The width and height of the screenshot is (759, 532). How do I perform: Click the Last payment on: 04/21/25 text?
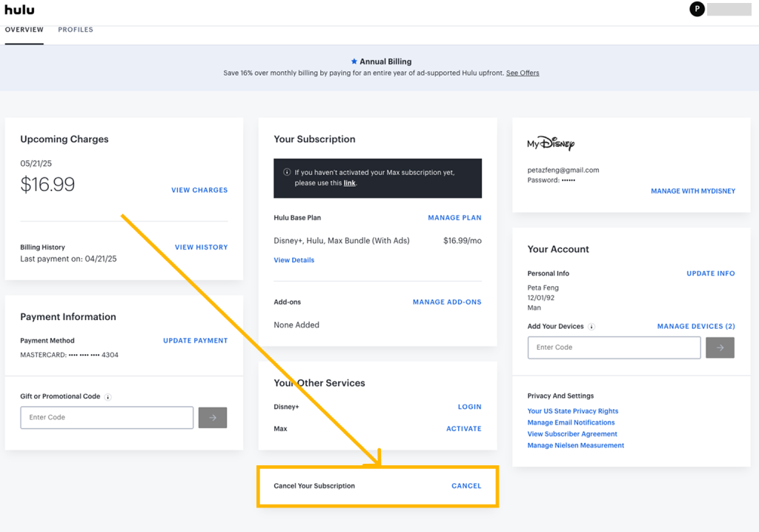pos(68,259)
